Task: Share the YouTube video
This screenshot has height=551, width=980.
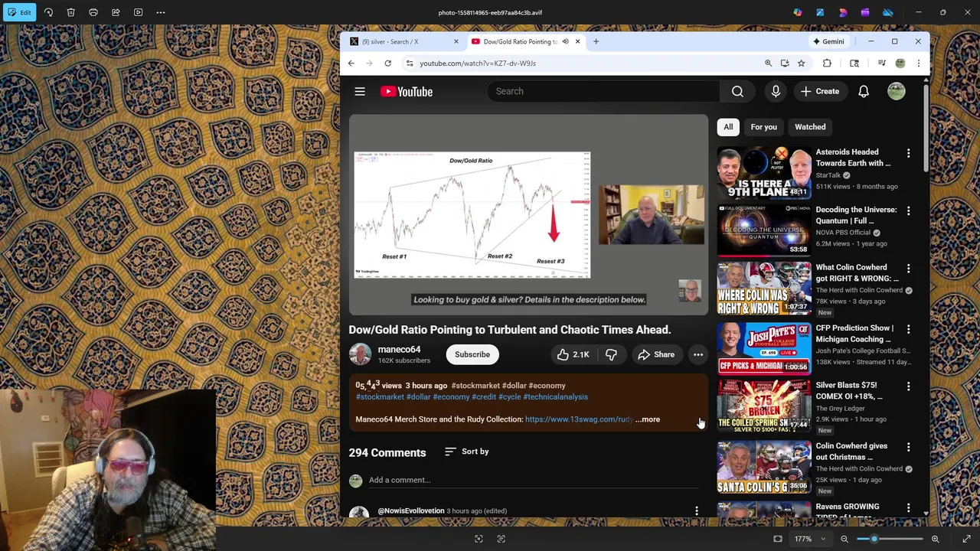Action: (x=656, y=354)
